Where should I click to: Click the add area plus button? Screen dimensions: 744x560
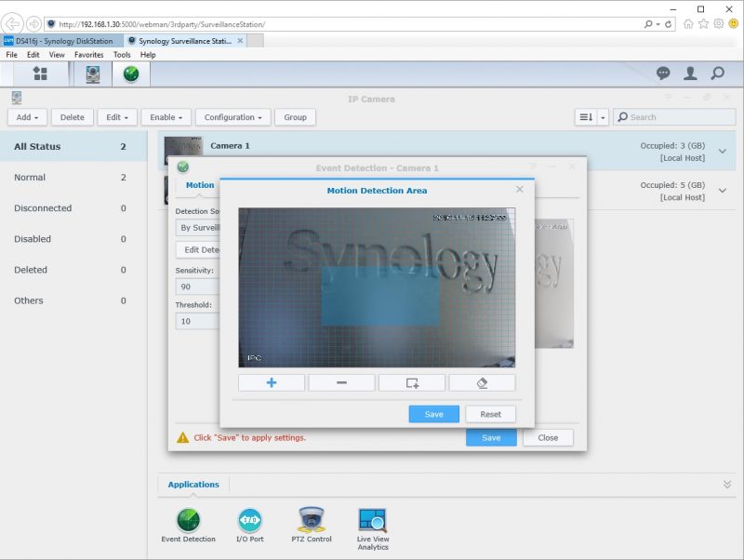tap(272, 382)
